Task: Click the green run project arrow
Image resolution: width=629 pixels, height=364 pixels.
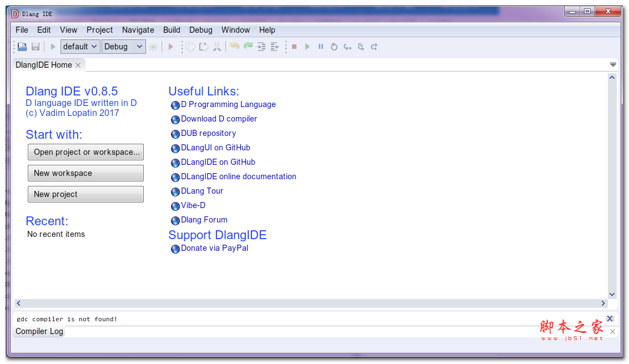Action: coord(53,47)
